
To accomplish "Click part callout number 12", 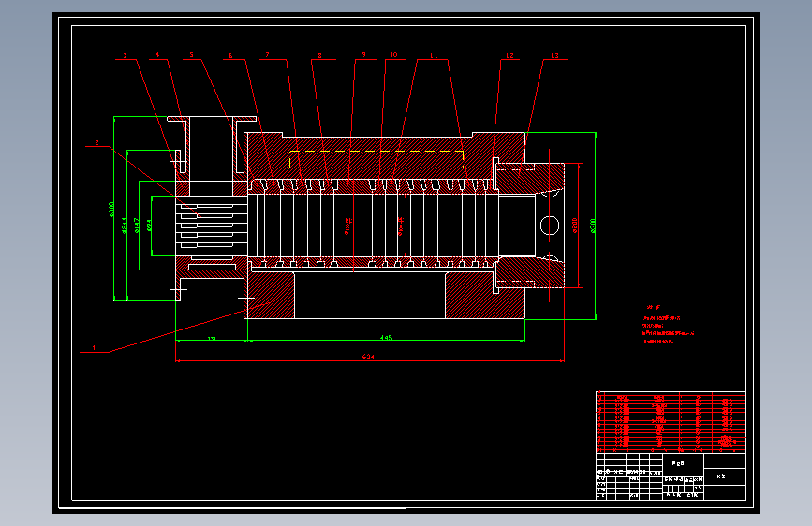I will point(510,55).
